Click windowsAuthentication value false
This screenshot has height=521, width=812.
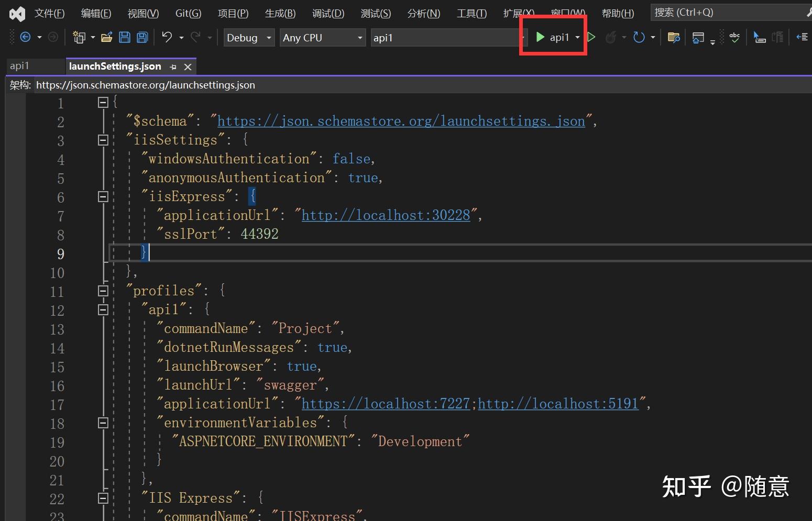[x=352, y=159]
